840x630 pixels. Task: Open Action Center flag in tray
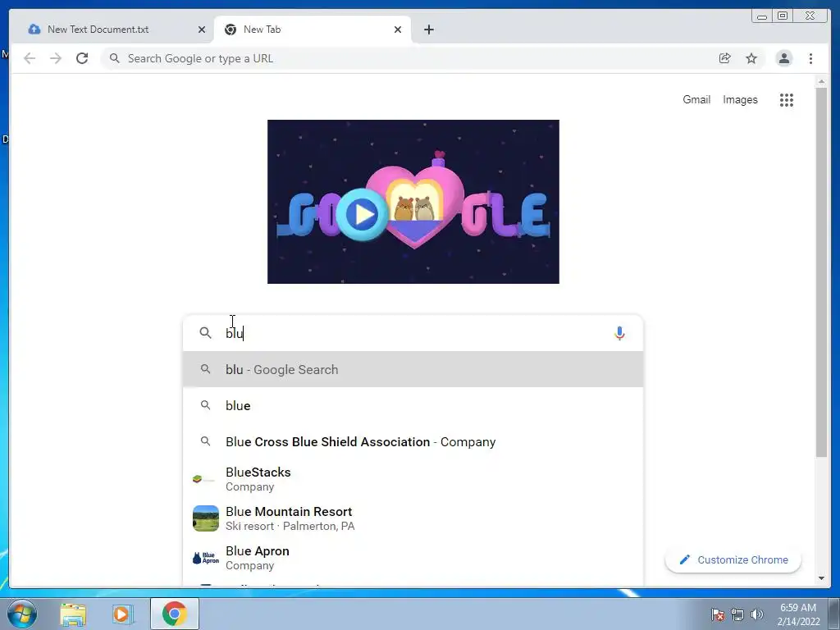[717, 614]
